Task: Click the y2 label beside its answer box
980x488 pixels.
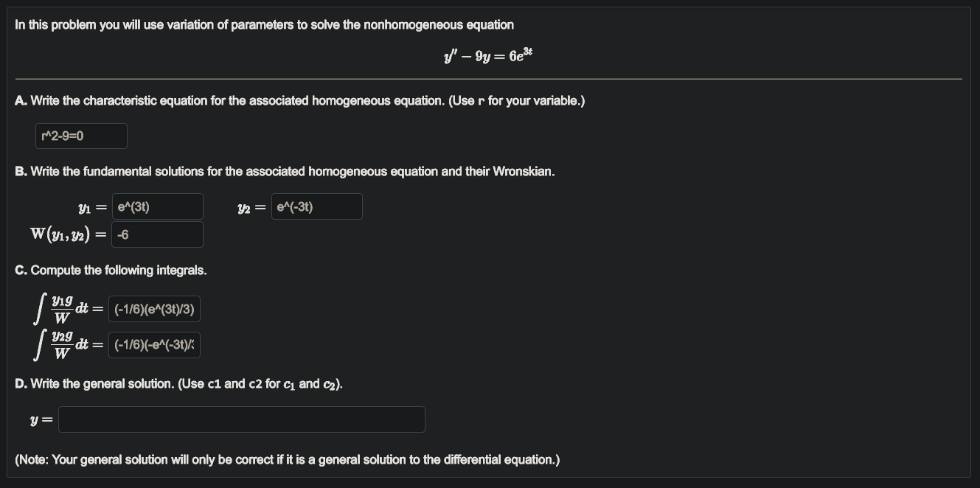Action: (x=246, y=206)
